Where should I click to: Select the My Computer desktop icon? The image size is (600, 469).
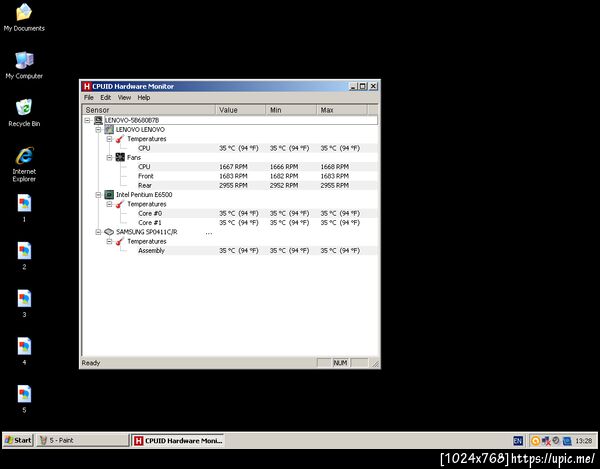[x=24, y=65]
